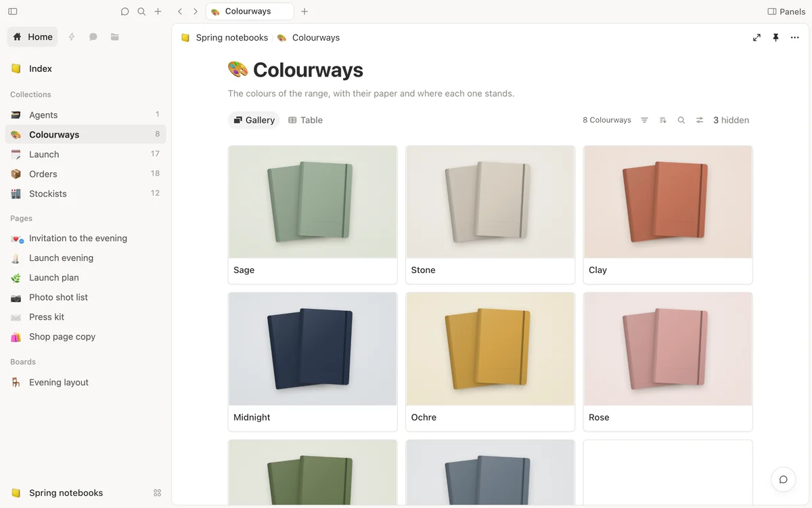Screen dimensions: 812x508
Task: Click the palette emoji beside the title
Action: point(238,69)
